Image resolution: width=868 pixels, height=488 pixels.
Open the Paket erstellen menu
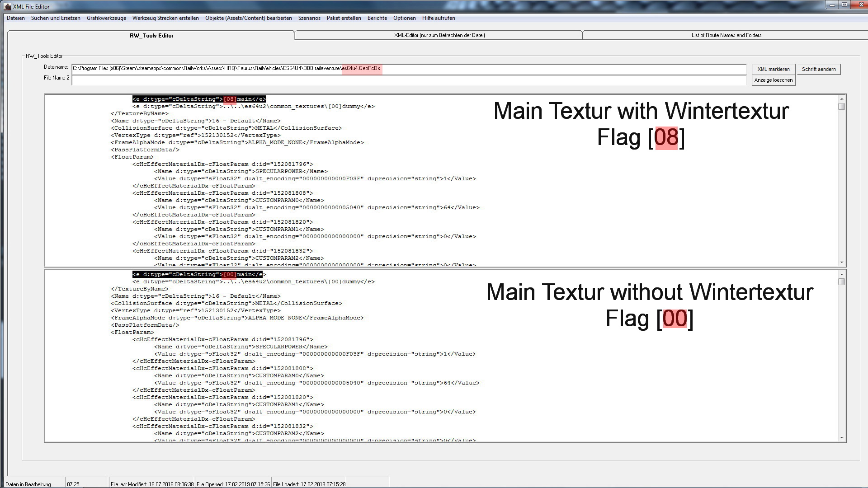click(x=344, y=18)
